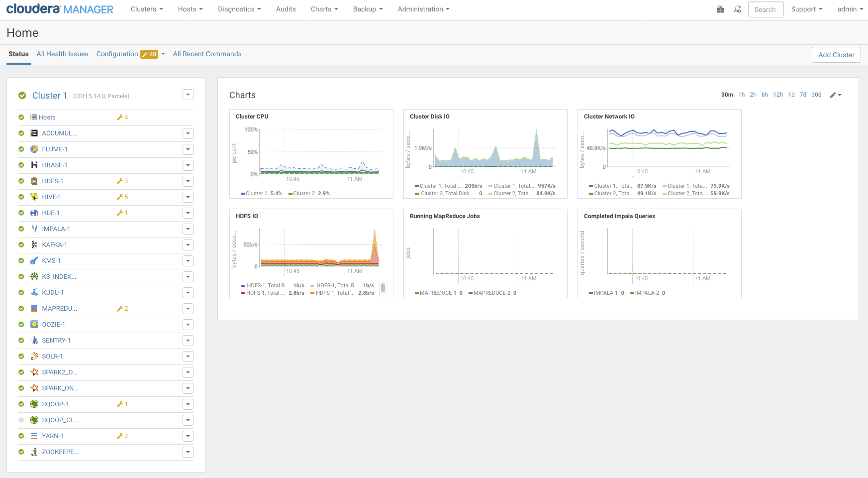
Task: Click Cluster 1 green health status icon
Action: pos(22,96)
